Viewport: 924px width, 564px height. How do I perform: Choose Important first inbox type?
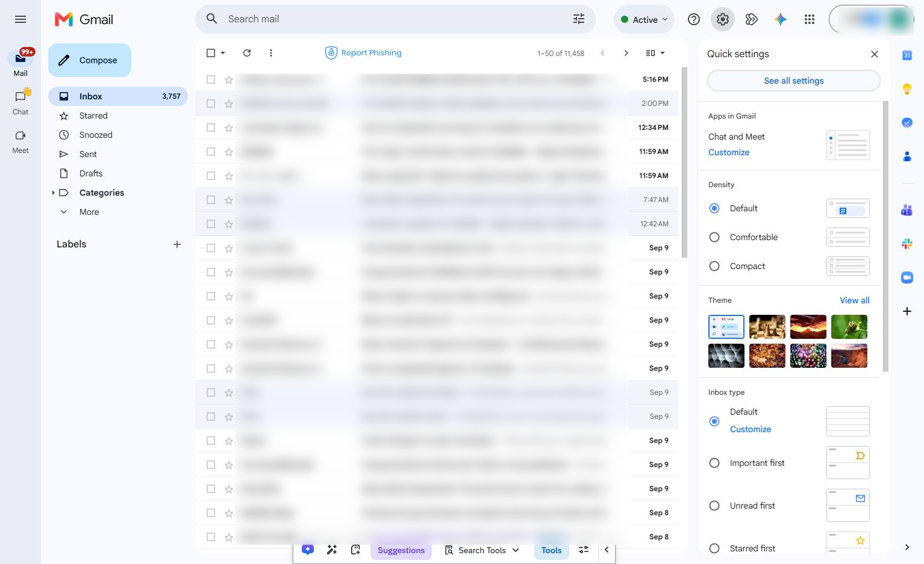(714, 463)
